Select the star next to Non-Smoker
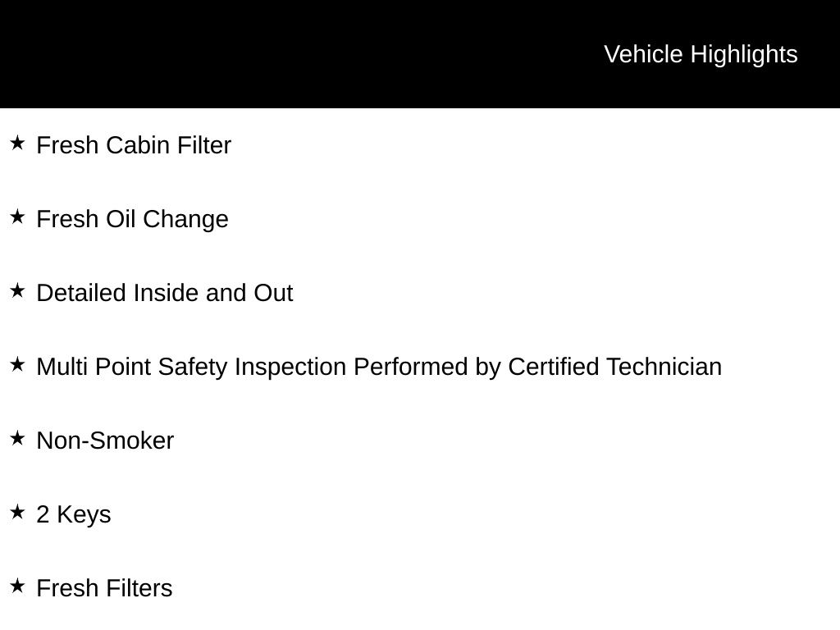The image size is (840, 630). click(x=17, y=439)
